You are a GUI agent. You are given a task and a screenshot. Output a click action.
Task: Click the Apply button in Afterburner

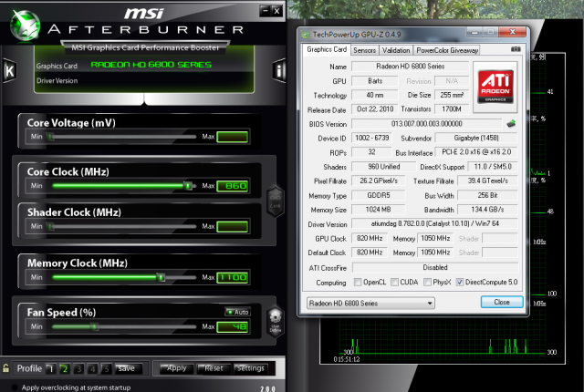click(x=176, y=368)
